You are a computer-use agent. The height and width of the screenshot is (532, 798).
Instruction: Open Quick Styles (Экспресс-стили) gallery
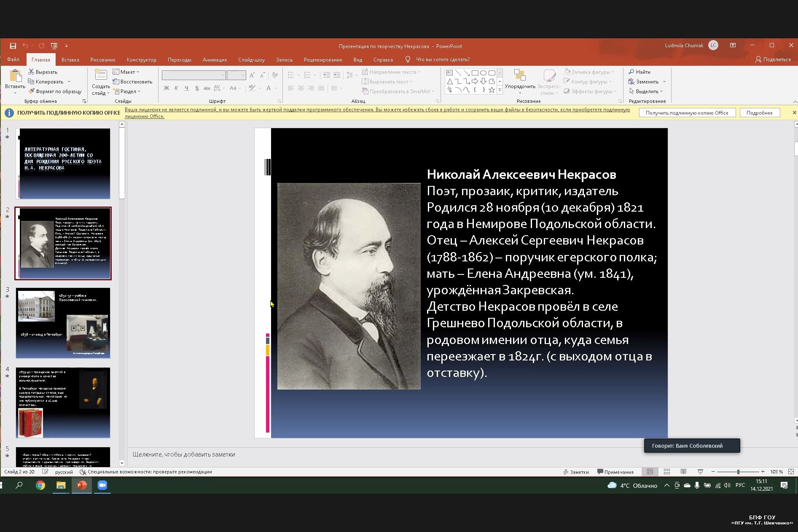pos(549,82)
